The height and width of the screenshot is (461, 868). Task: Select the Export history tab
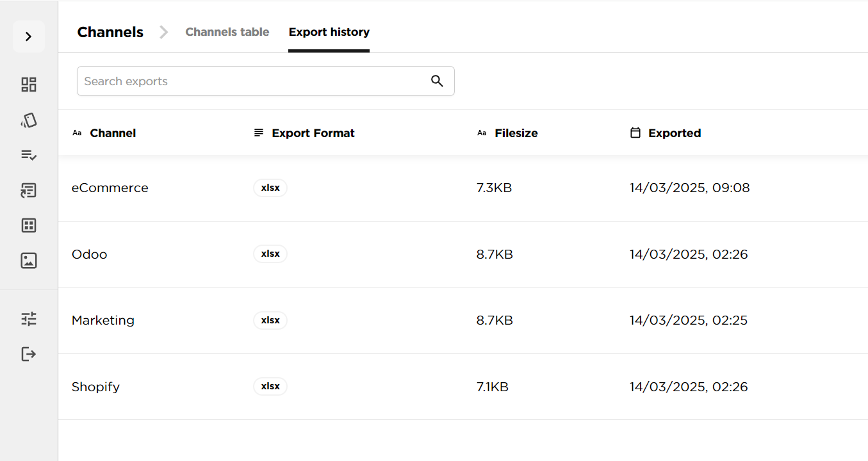(x=329, y=32)
